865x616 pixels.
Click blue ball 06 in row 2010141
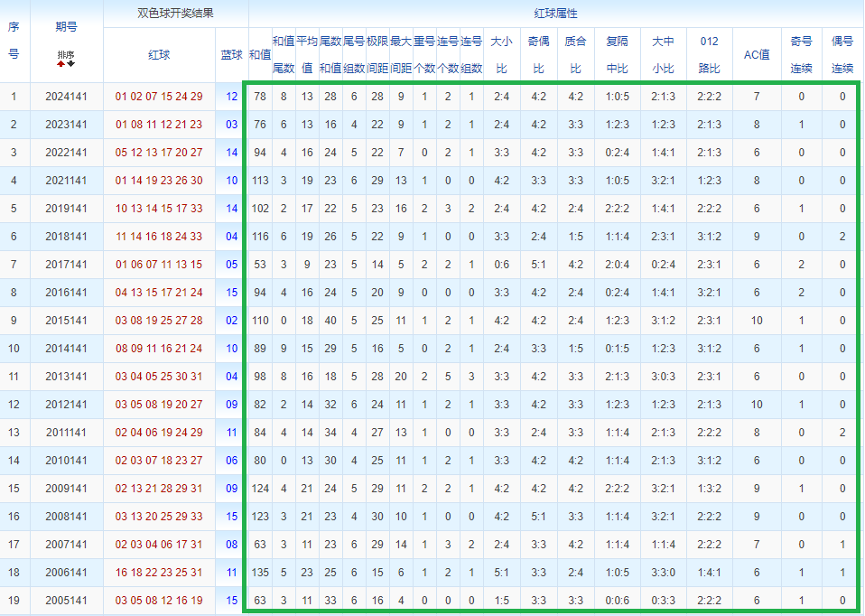(x=232, y=461)
